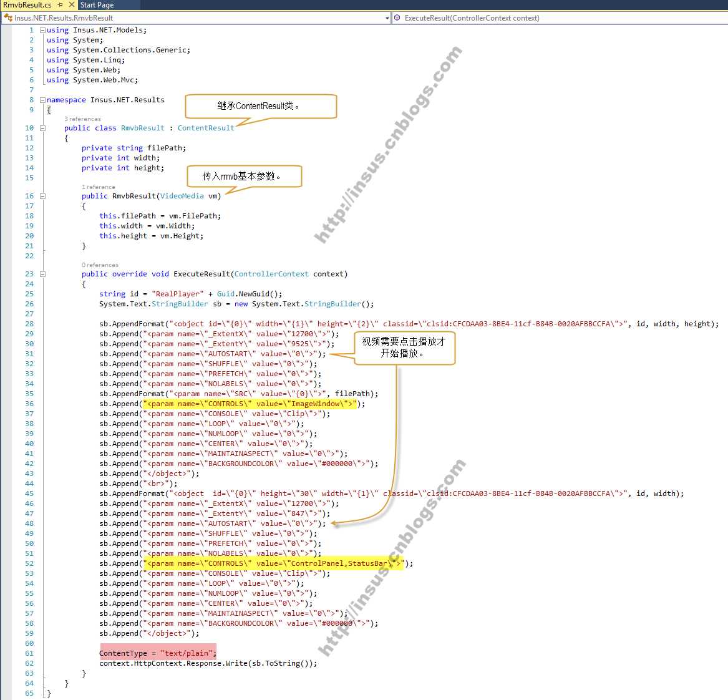
Task: Click the ContentResult base class name
Action: point(206,128)
